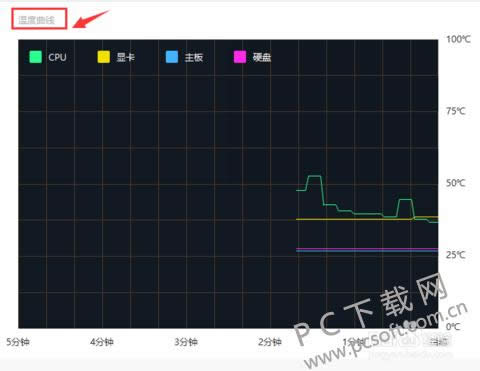Click the yellow 显卡 legend swatch
Viewport: 480px width, 371px height.
click(x=104, y=57)
